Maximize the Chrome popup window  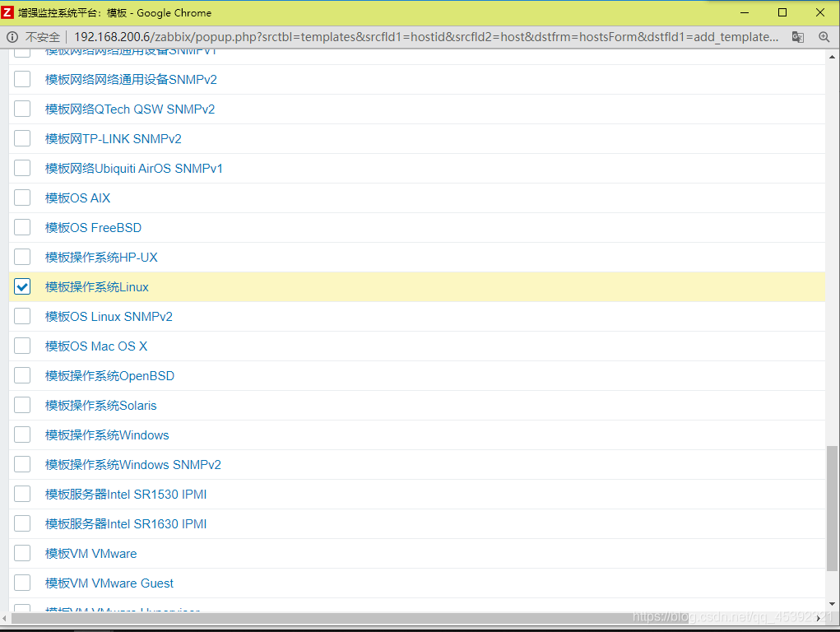coord(782,12)
